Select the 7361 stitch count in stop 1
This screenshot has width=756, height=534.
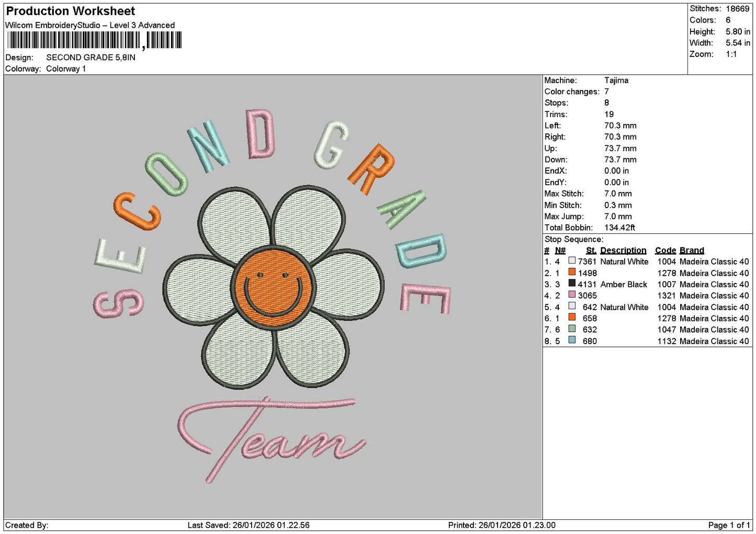587,262
